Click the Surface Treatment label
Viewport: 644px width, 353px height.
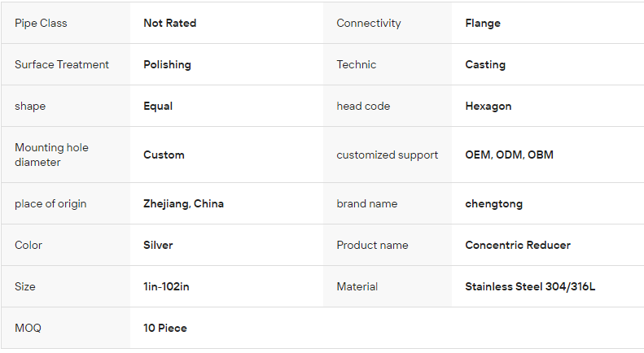[62, 65]
